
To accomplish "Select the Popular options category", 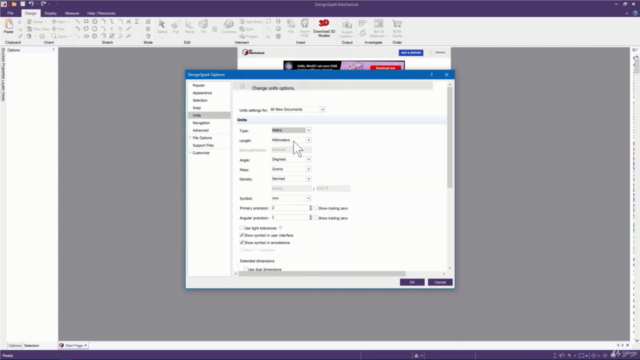I will click(x=199, y=85).
